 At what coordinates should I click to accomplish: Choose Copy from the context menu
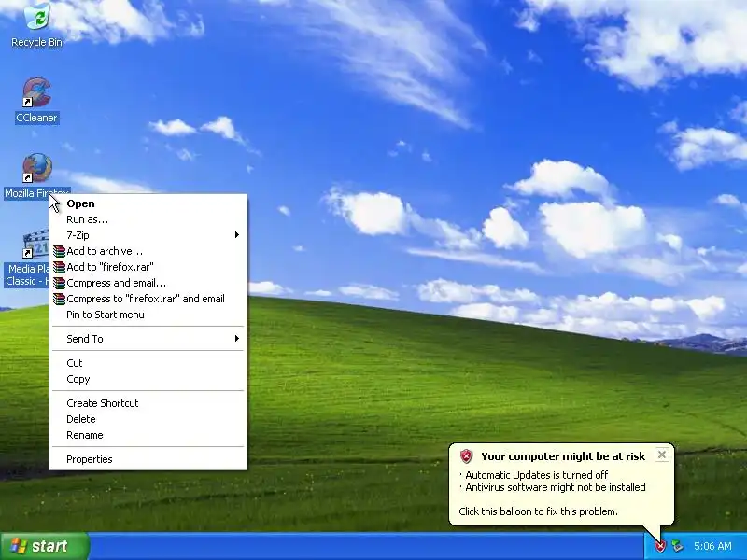click(x=148, y=379)
